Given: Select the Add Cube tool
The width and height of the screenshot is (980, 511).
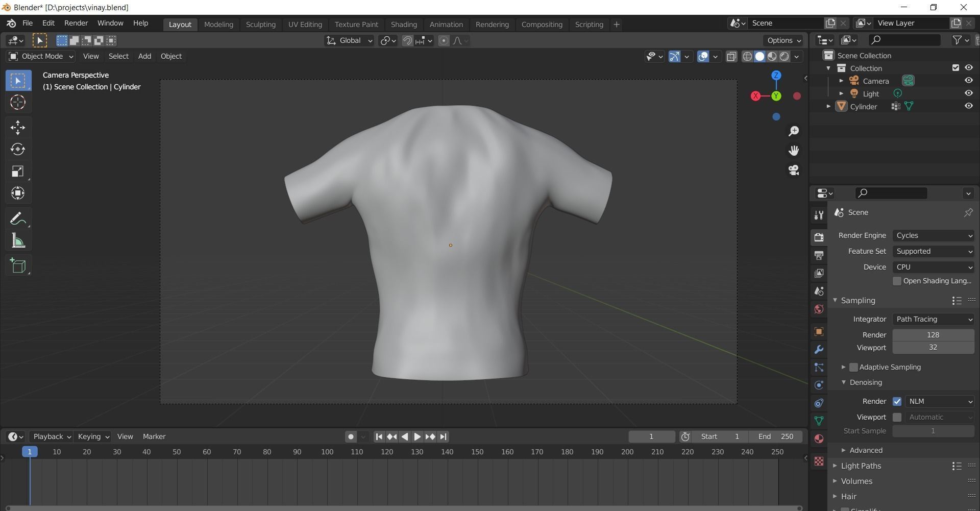Looking at the screenshot, I should 18,266.
